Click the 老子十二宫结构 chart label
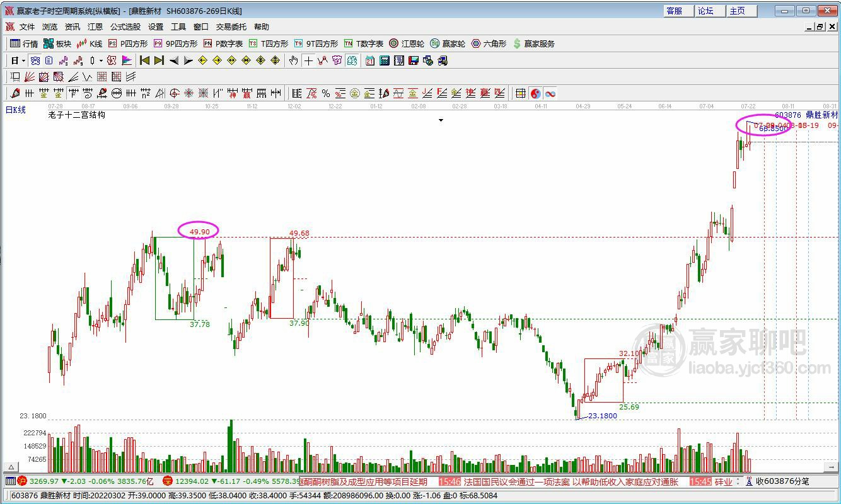This screenshot has width=841, height=504. [77, 115]
